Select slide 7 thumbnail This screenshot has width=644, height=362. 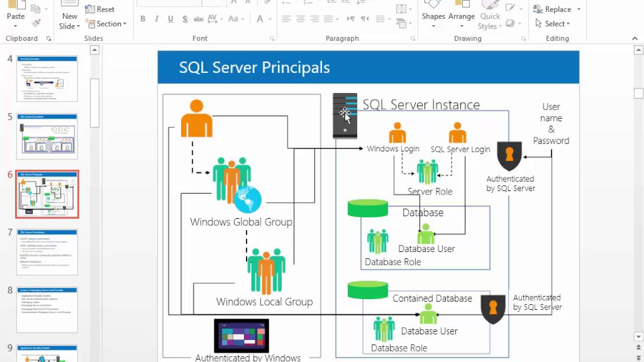point(47,252)
